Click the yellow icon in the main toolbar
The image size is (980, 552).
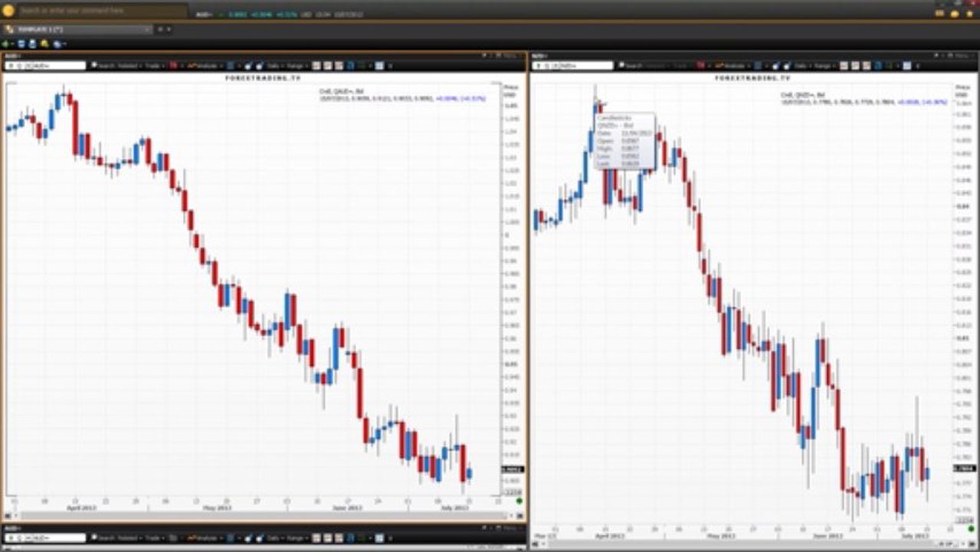(44, 44)
